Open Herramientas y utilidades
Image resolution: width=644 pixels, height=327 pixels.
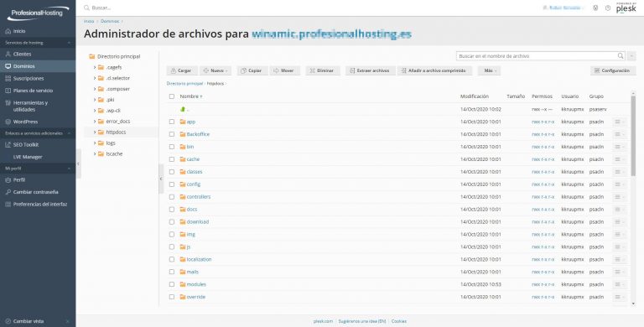click(x=30, y=106)
